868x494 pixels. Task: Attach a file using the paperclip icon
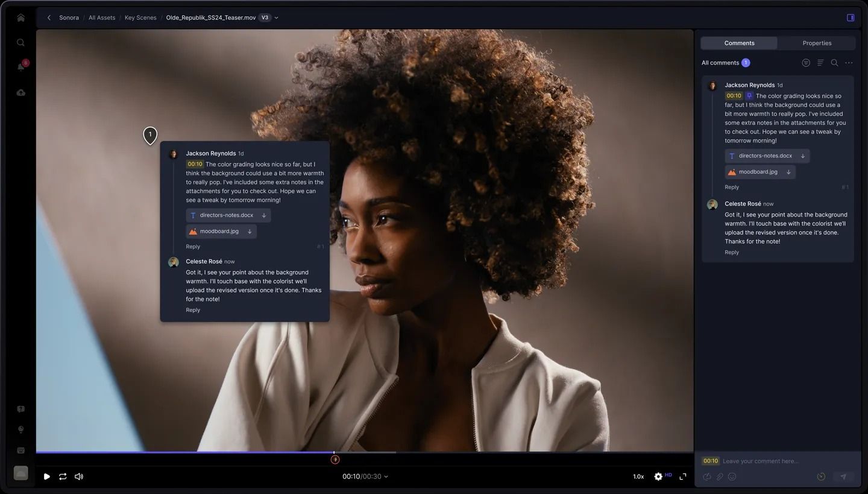(720, 477)
